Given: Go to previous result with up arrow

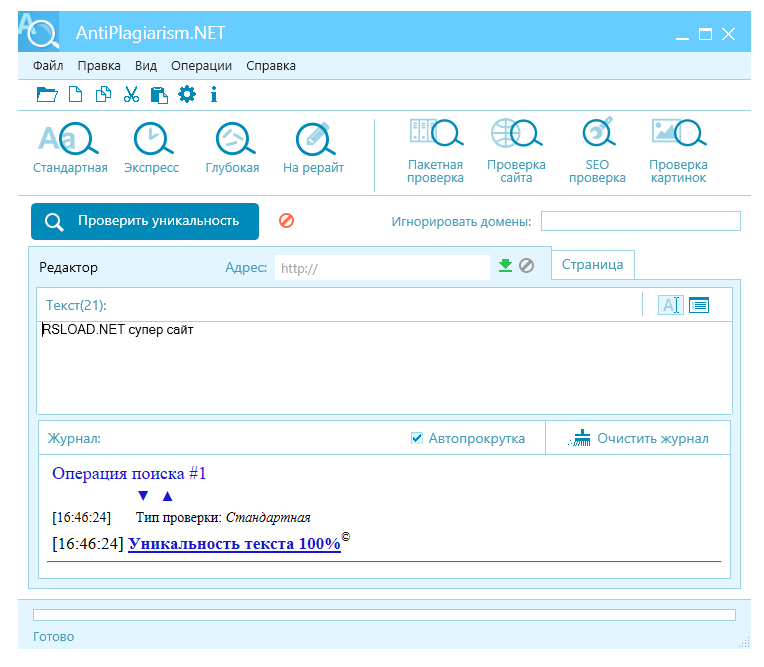Looking at the screenshot, I should pyautogui.click(x=168, y=496).
